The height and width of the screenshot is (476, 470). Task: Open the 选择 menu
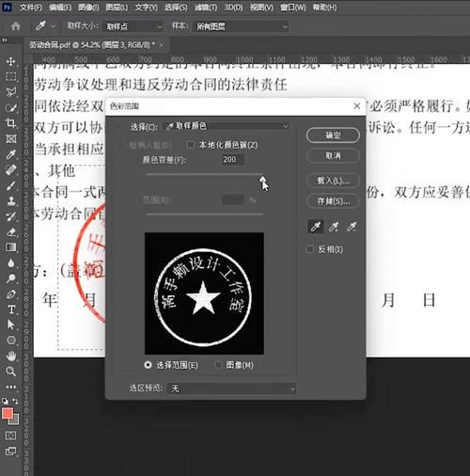click(176, 8)
